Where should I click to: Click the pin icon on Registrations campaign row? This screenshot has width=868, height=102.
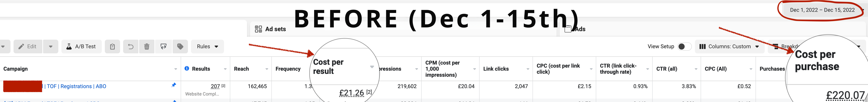173,85
